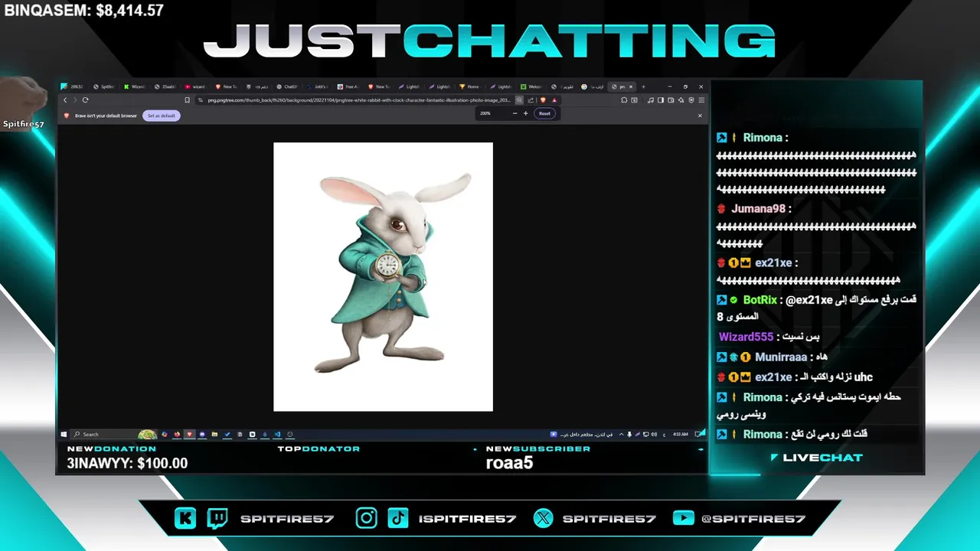Click the pngtree URL address bar
The width and height of the screenshot is (980, 551).
point(360,100)
